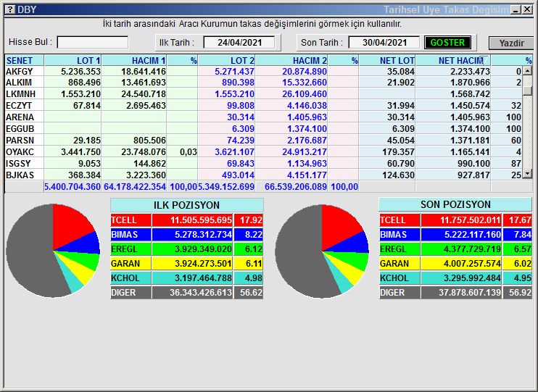
Task: Select the ECZYT row name
Action: point(19,106)
